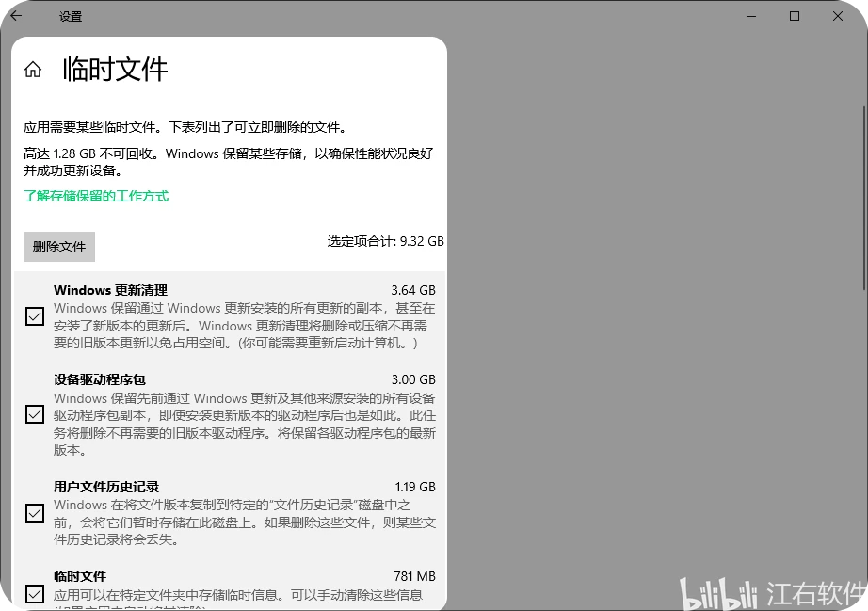The image size is (868, 611).
Task: Toggle the 临时文件 item checkbox
Action: (x=35, y=594)
